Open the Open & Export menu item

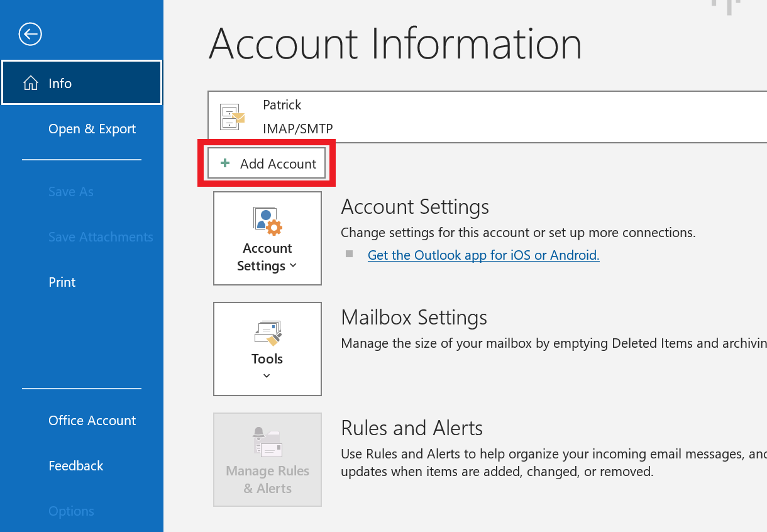(x=92, y=129)
